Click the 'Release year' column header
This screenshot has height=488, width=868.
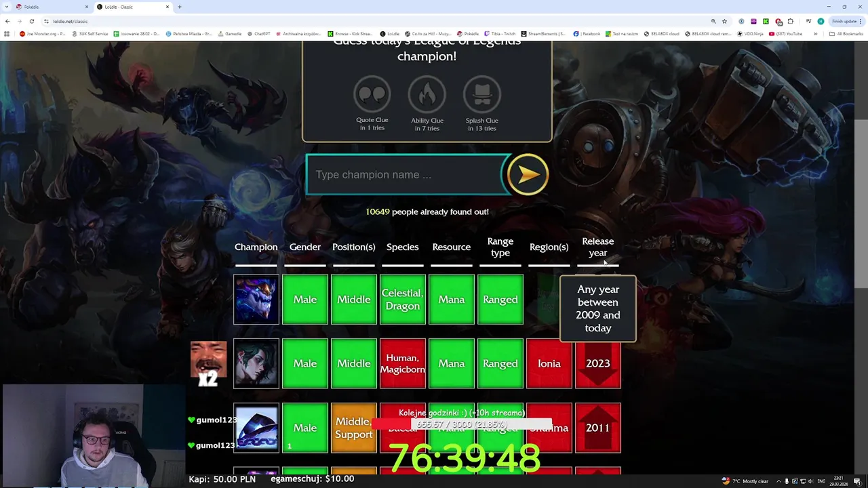[597, 247]
